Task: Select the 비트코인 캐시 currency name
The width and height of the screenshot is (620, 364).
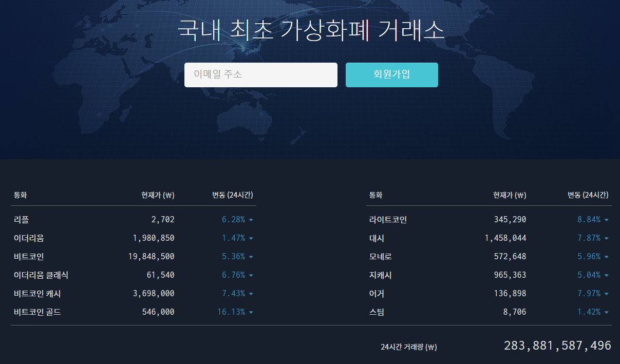Action: [x=37, y=294]
